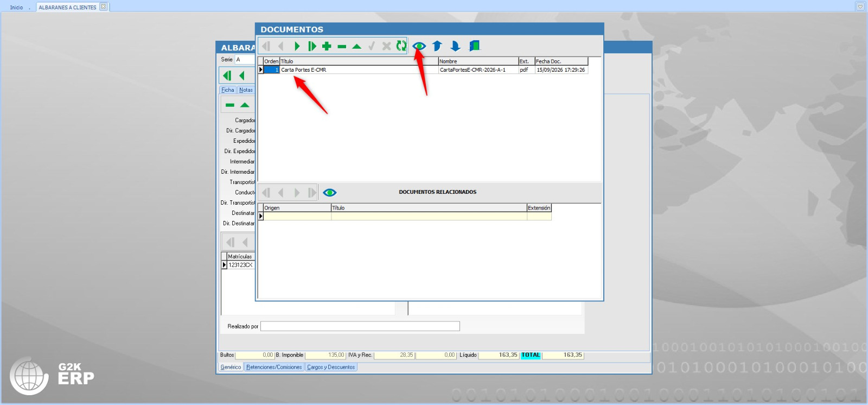Viewport: 868px width, 405px height.
Task: Click date cell 15/09/2026 17:29:26
Action: click(x=561, y=70)
